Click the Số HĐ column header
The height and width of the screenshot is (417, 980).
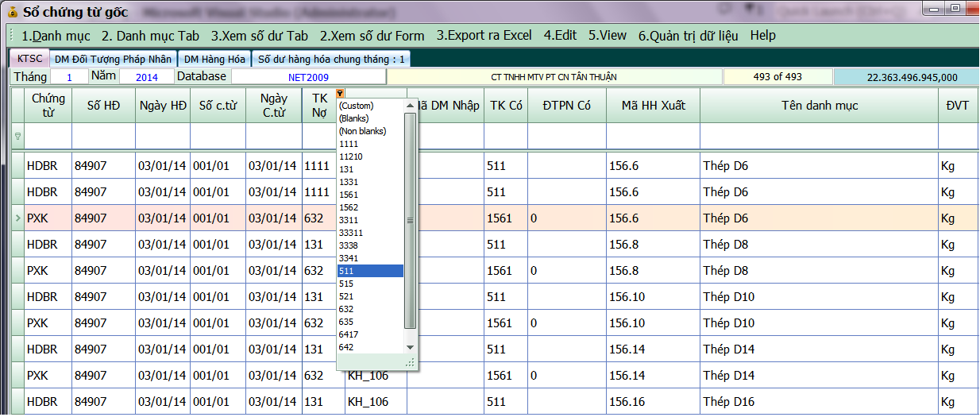pyautogui.click(x=103, y=106)
